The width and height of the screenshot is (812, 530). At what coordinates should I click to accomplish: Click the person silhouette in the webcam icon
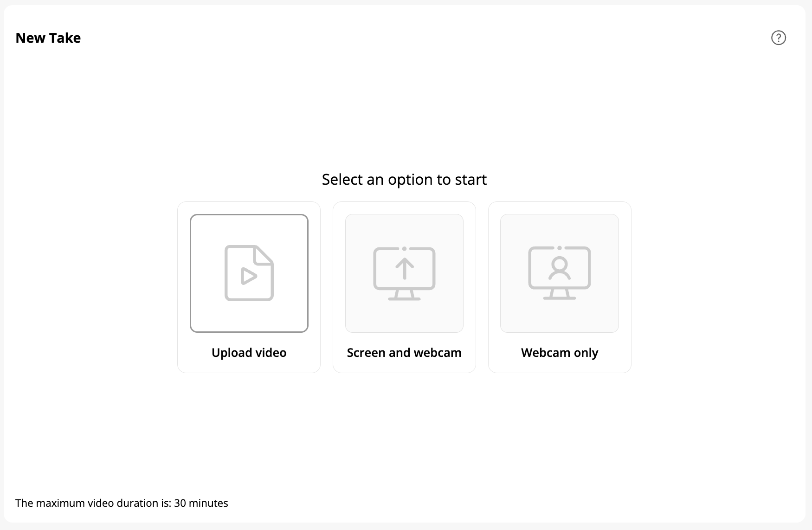click(560, 268)
